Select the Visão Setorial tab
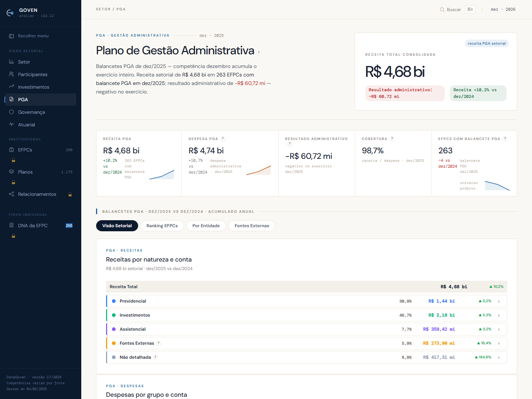Image resolution: width=532 pixels, height=399 pixels. click(x=117, y=226)
